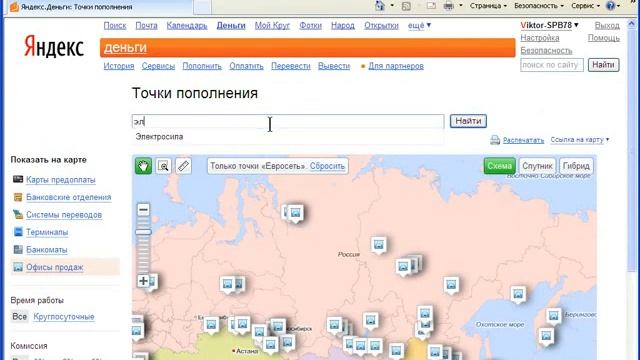Switch map to Схема view
The width and height of the screenshot is (640, 360).
pos(500,166)
